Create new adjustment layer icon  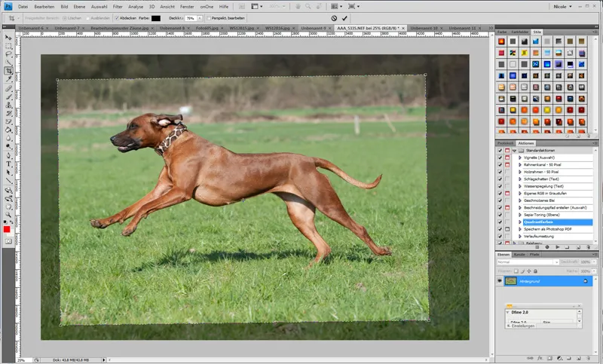pyautogui.click(x=559, y=358)
